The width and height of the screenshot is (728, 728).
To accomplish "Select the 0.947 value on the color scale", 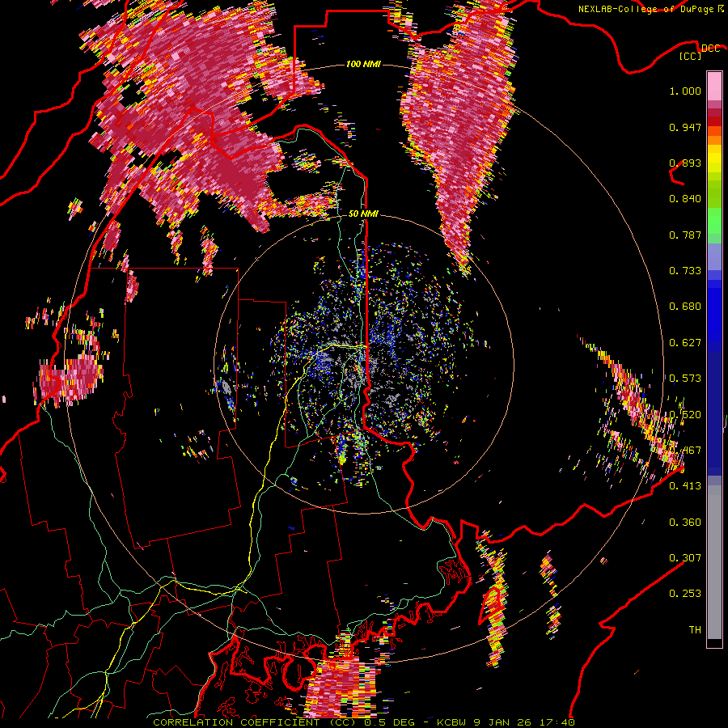I will pyautogui.click(x=685, y=127).
